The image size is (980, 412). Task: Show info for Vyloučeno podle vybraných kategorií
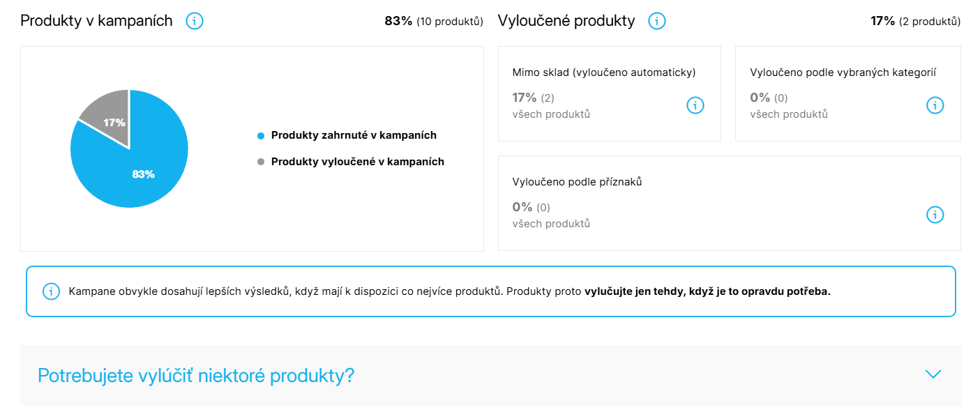[x=935, y=105]
